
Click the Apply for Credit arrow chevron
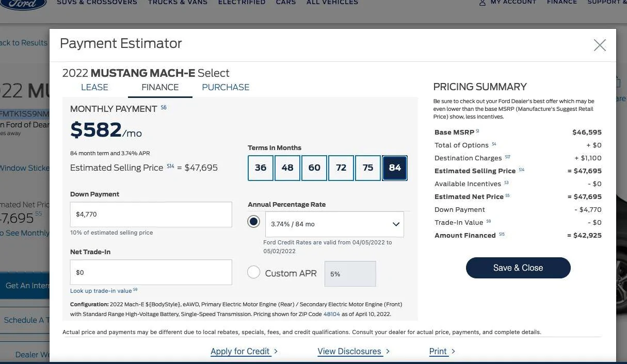coord(276,351)
